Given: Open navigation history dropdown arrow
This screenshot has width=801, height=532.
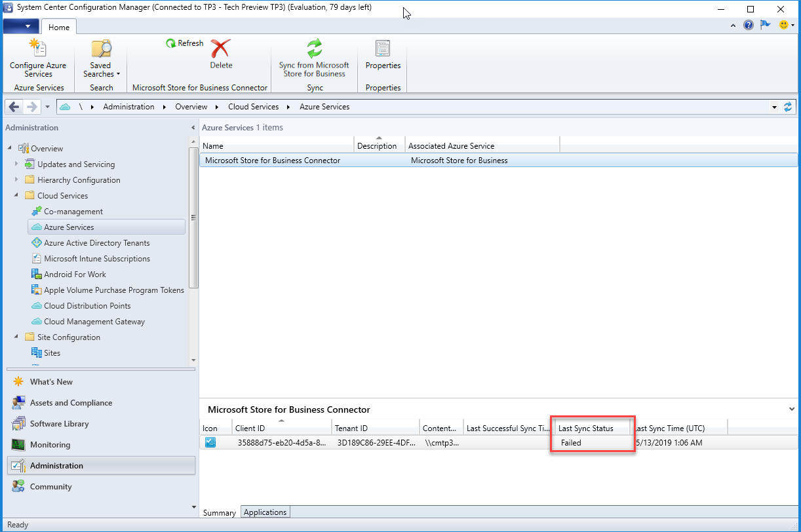Looking at the screenshot, I should click(48, 107).
